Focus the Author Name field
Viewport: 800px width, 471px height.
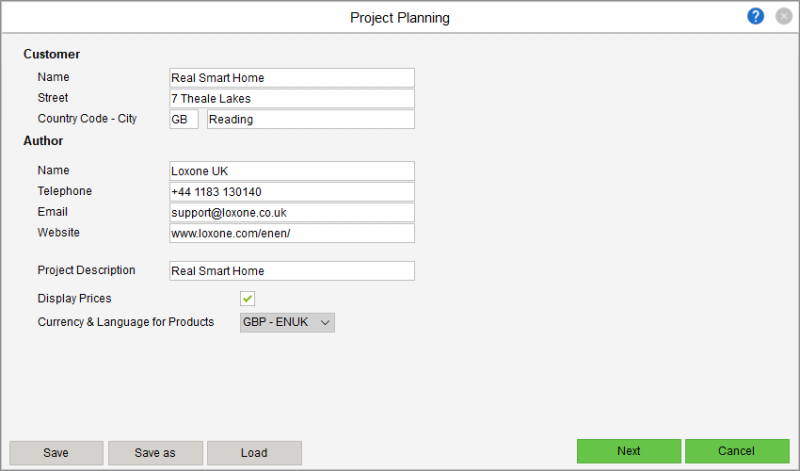(x=292, y=171)
